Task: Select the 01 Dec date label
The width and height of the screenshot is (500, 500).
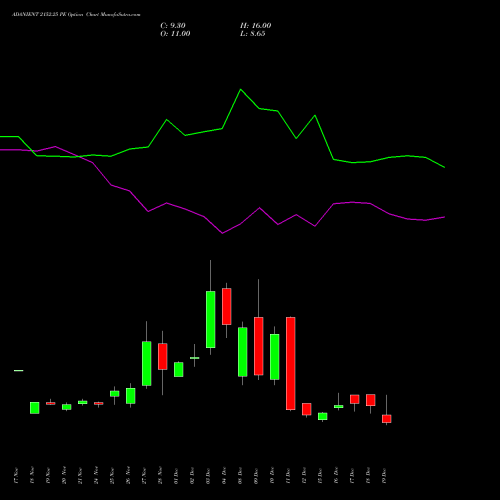Action: [176, 476]
